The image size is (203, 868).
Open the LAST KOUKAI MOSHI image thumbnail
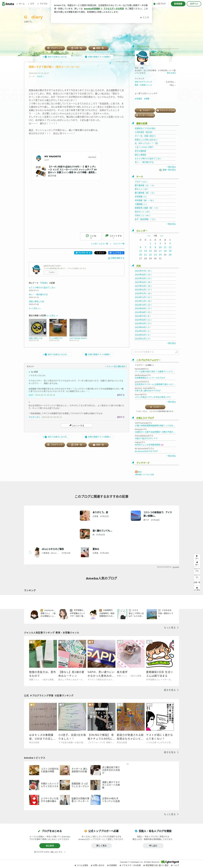(x=78, y=328)
